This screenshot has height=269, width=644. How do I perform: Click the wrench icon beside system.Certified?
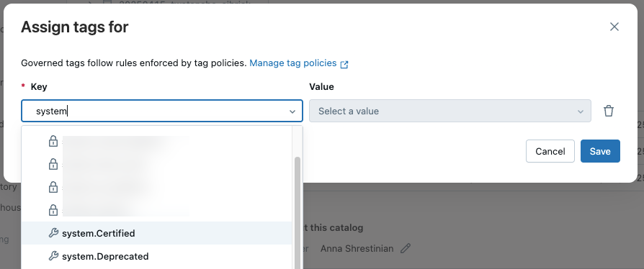[53, 233]
